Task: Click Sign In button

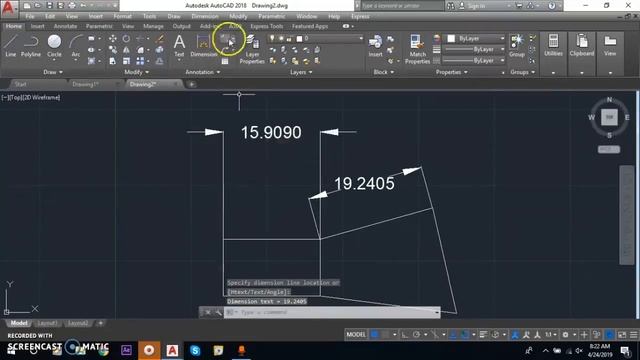Action: 476,6
